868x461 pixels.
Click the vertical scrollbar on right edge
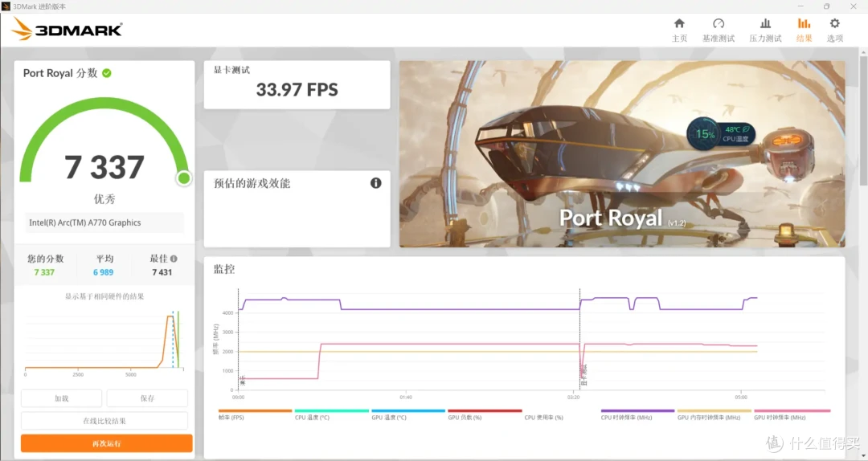pyautogui.click(x=863, y=120)
